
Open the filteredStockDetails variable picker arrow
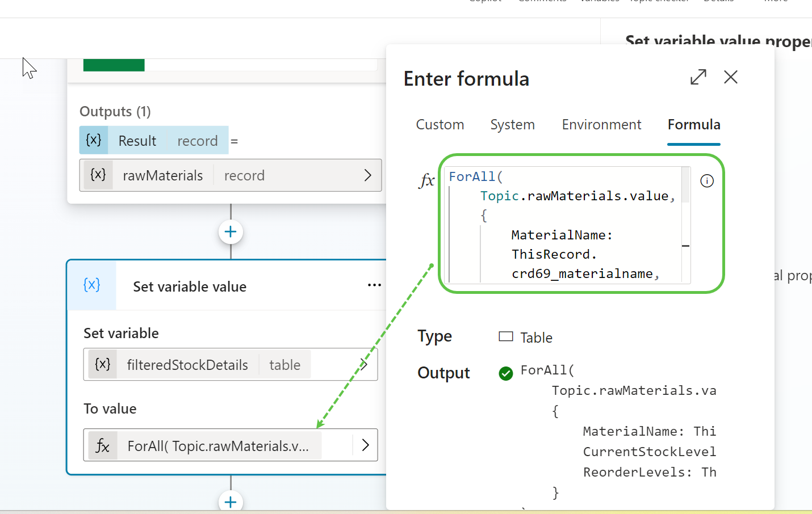364,364
